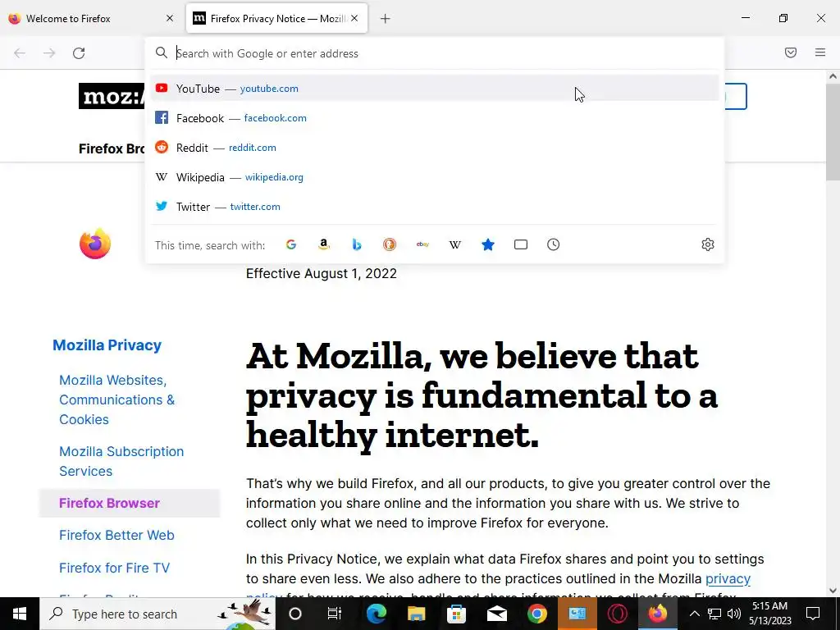Open Firefox for Fire TV link
This screenshot has width=840, height=630.
114,568
